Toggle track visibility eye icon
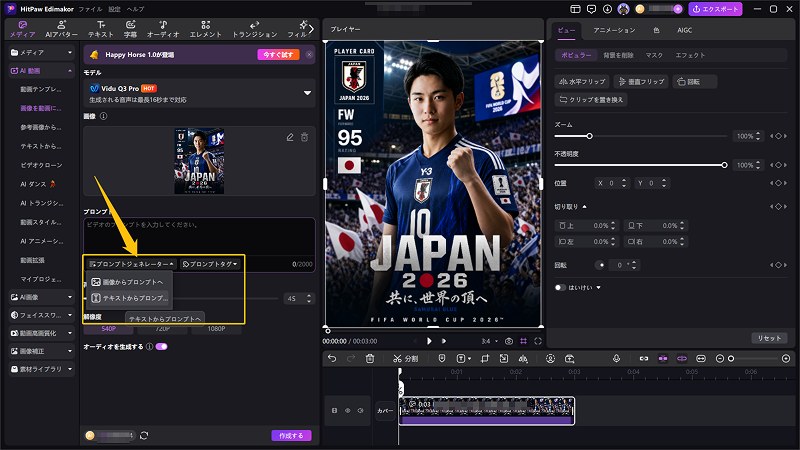 pyautogui.click(x=347, y=410)
